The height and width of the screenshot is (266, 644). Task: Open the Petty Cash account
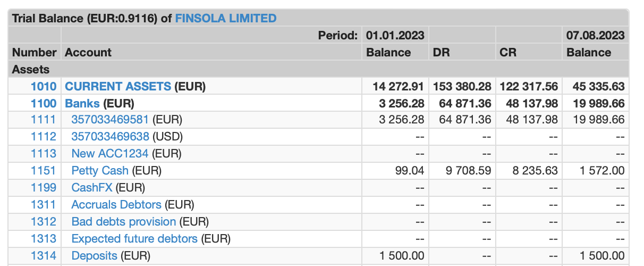(x=100, y=171)
